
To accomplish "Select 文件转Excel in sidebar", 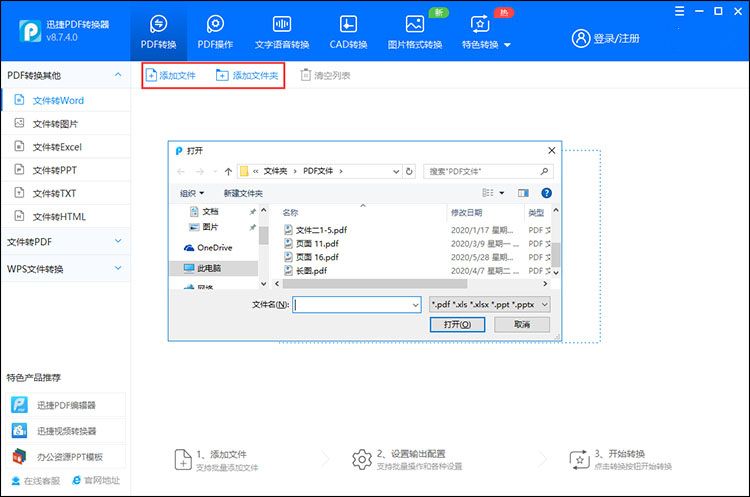I will coord(66,147).
